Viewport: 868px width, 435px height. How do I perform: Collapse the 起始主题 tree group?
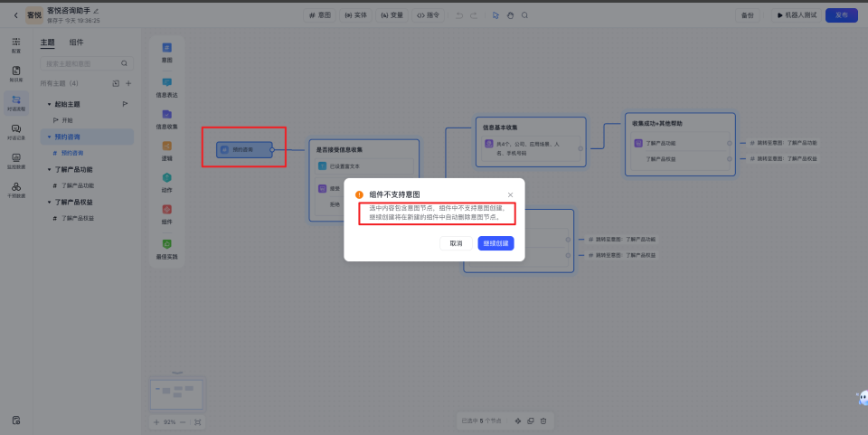50,104
